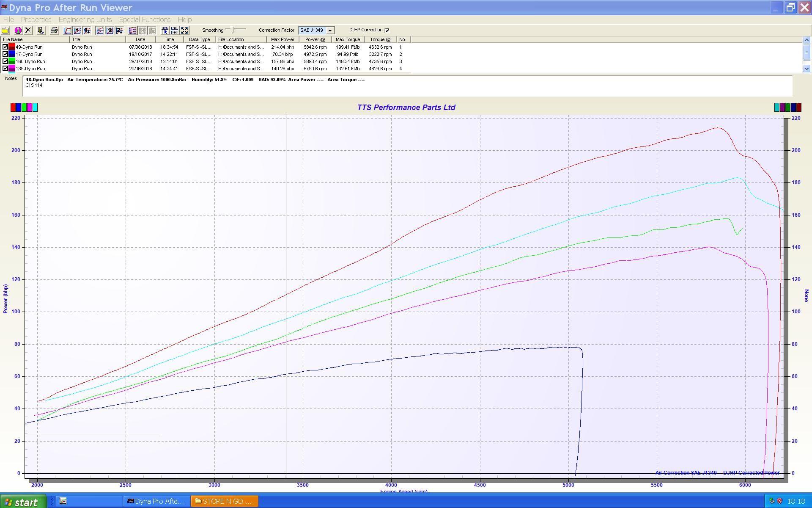Click the zoom-to-fit arrows icon
Screen dimensions: 812x508
pyautogui.click(x=184, y=30)
